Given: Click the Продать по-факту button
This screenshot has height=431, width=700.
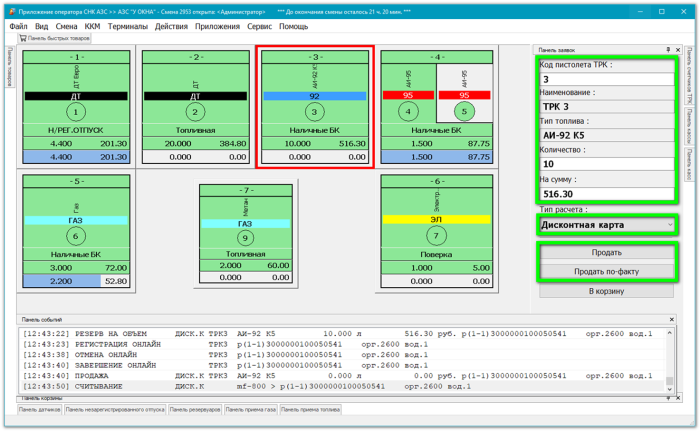Looking at the screenshot, I should coord(607,271).
